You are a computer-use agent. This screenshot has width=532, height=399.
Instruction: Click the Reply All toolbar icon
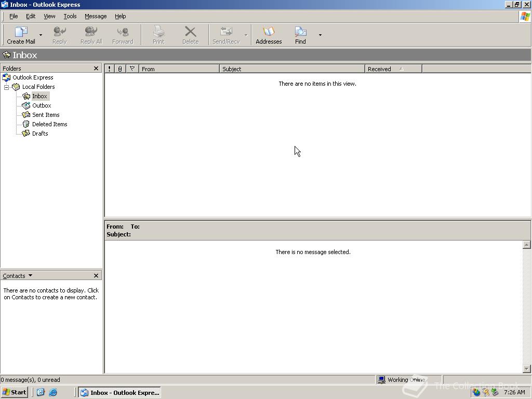pos(91,35)
